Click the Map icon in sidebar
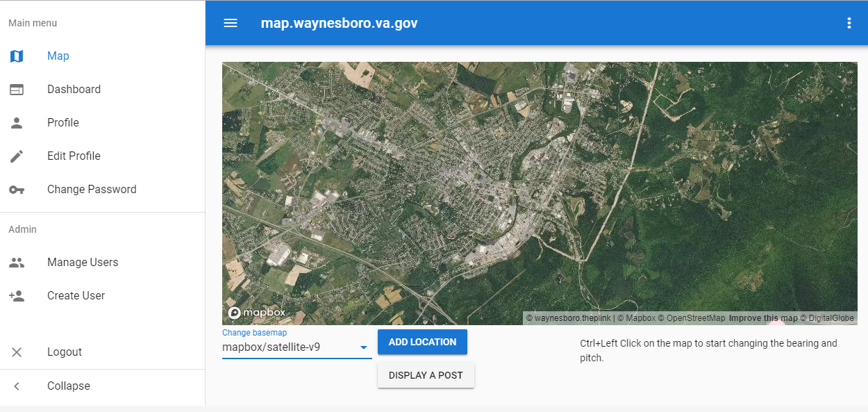This screenshot has width=868, height=412. (x=17, y=56)
